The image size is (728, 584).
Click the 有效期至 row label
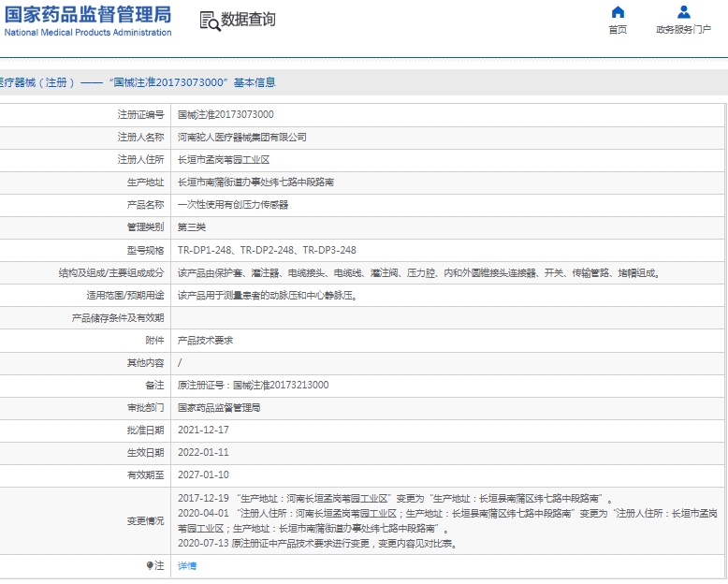[x=145, y=474]
